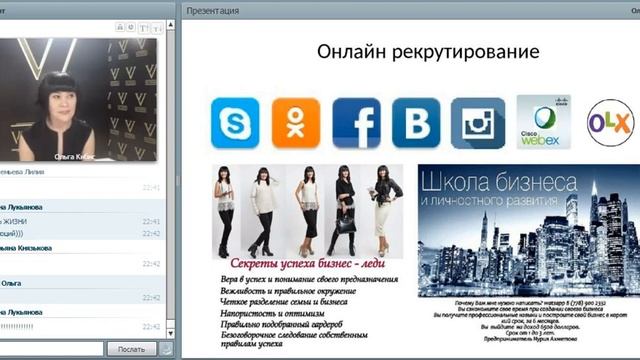640x360 pixels.
Task: Click the lock icon in chat toolbar
Action: 120,27
